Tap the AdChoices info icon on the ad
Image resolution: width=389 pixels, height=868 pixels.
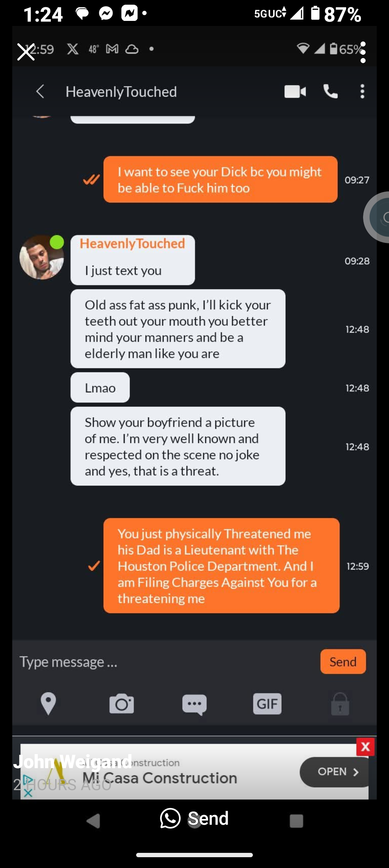point(28,780)
